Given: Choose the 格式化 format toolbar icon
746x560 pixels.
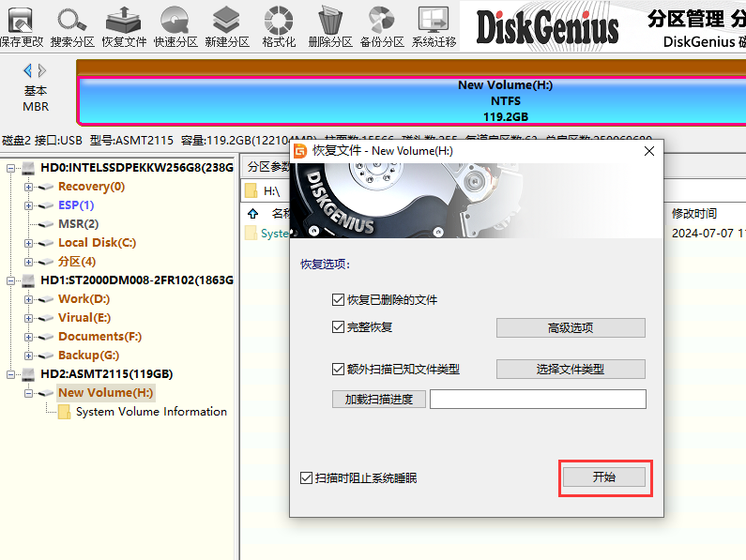Looking at the screenshot, I should tap(279, 26).
